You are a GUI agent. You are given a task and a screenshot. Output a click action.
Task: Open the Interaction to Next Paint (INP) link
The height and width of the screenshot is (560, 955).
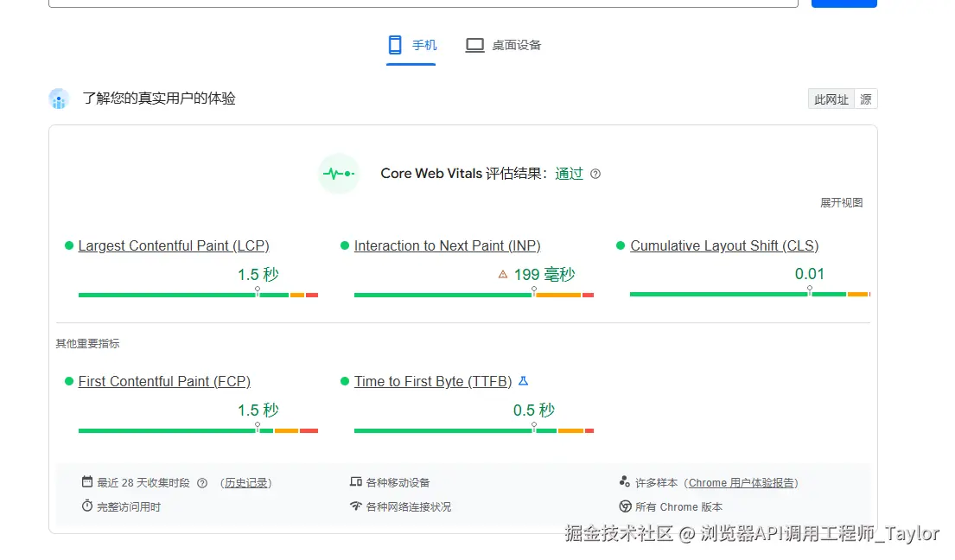tap(447, 246)
